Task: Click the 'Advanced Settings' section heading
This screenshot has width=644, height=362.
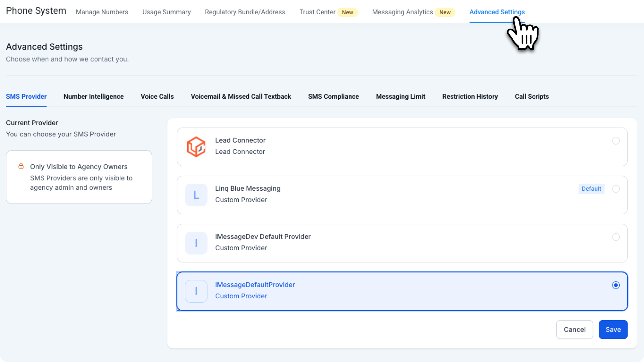Action: tap(44, 47)
